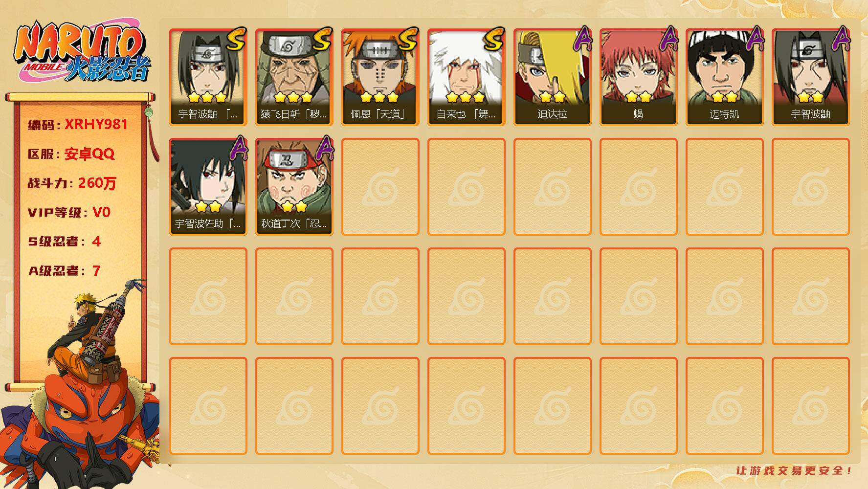Click the three-star rating on the 自来也 card
The width and height of the screenshot is (868, 489).
[466, 97]
